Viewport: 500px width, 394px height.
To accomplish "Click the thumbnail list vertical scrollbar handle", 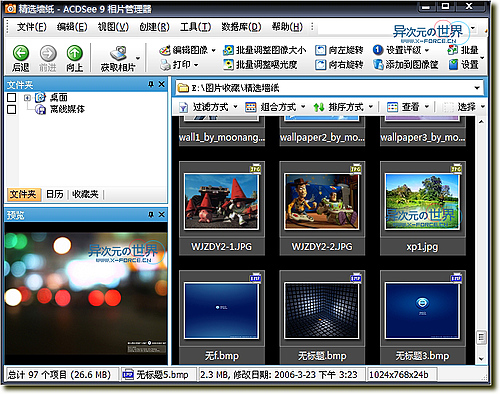I will (x=481, y=337).
